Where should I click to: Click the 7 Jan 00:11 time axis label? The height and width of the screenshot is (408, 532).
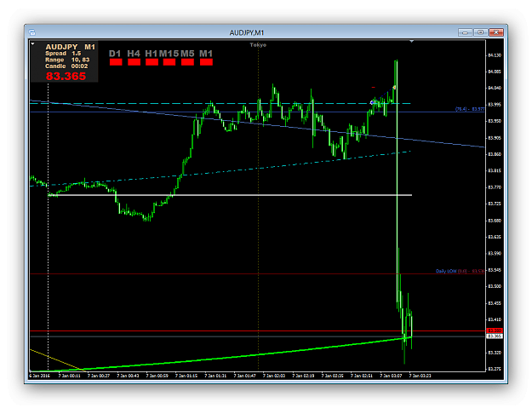[x=69, y=376]
